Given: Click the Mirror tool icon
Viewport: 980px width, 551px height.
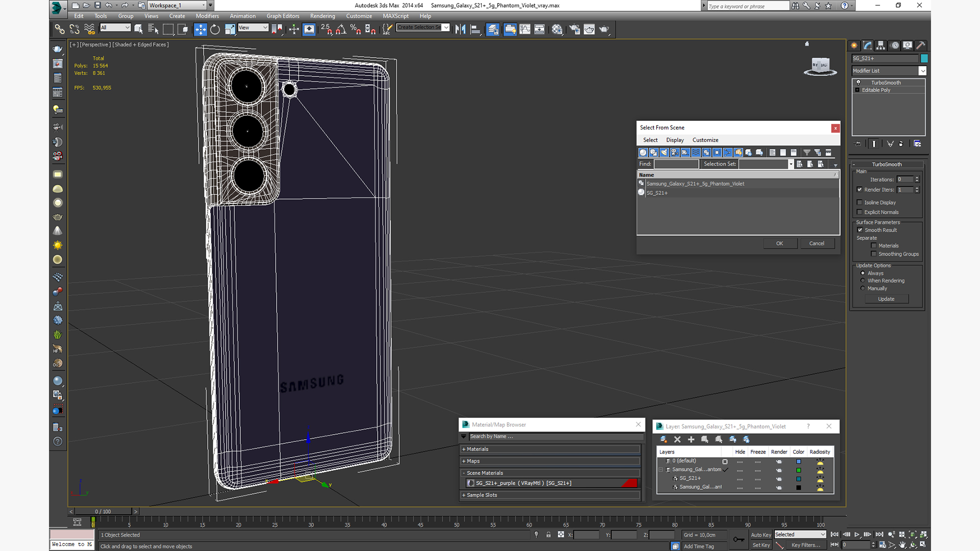Looking at the screenshot, I should [460, 30].
